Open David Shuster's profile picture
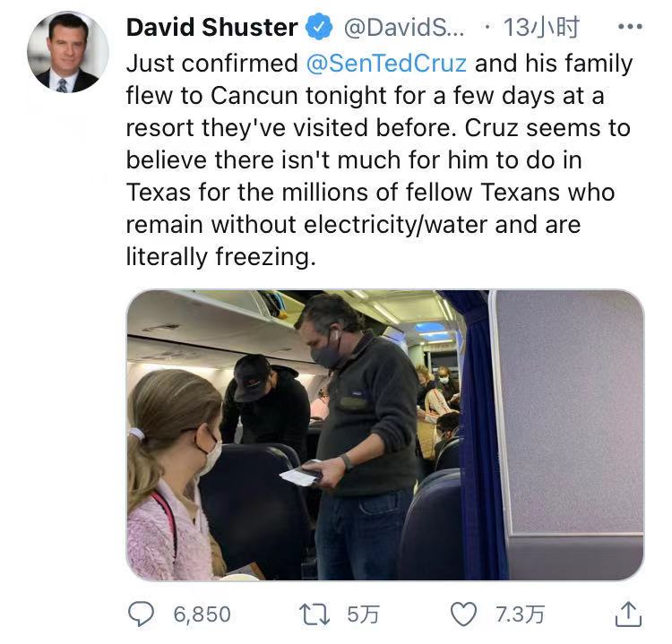This screenshot has width=672, height=644. tap(68, 52)
